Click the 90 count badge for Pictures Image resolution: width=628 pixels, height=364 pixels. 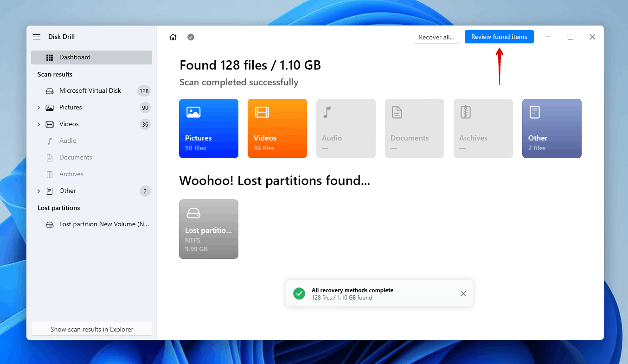(145, 108)
